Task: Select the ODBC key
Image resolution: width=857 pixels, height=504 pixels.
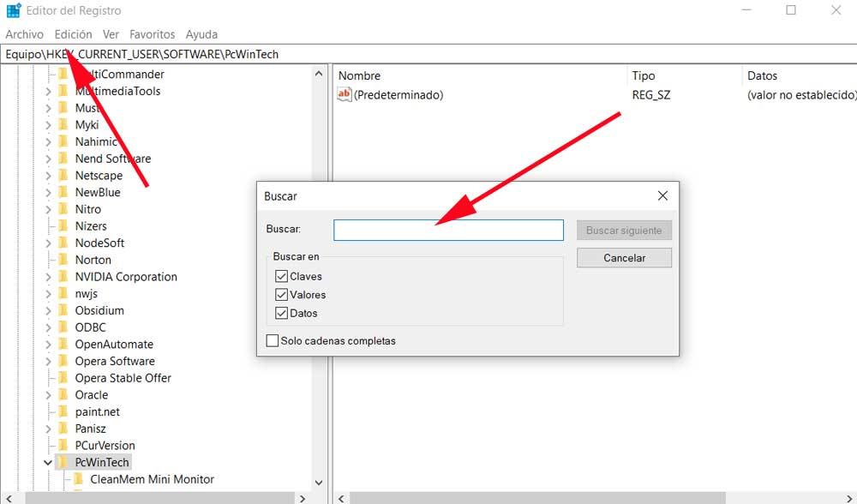Action: point(90,327)
